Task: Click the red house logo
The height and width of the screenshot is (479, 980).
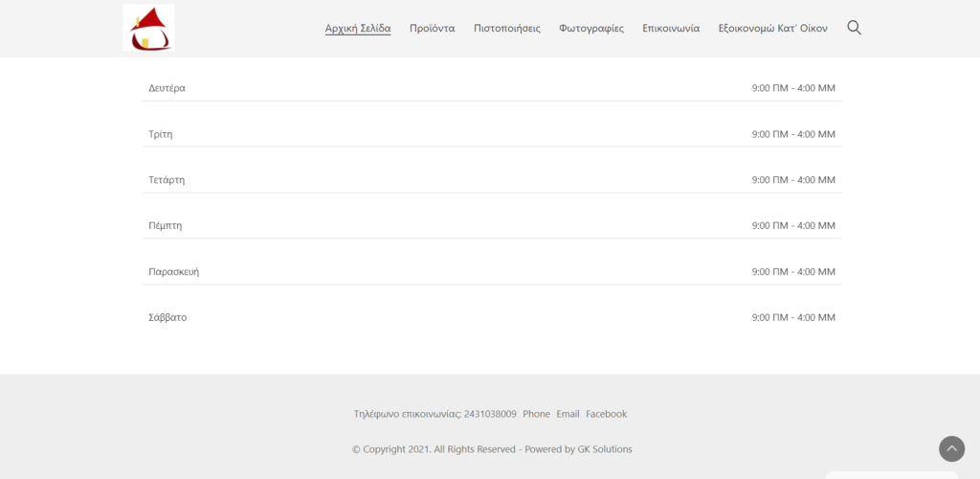Action: [x=148, y=28]
